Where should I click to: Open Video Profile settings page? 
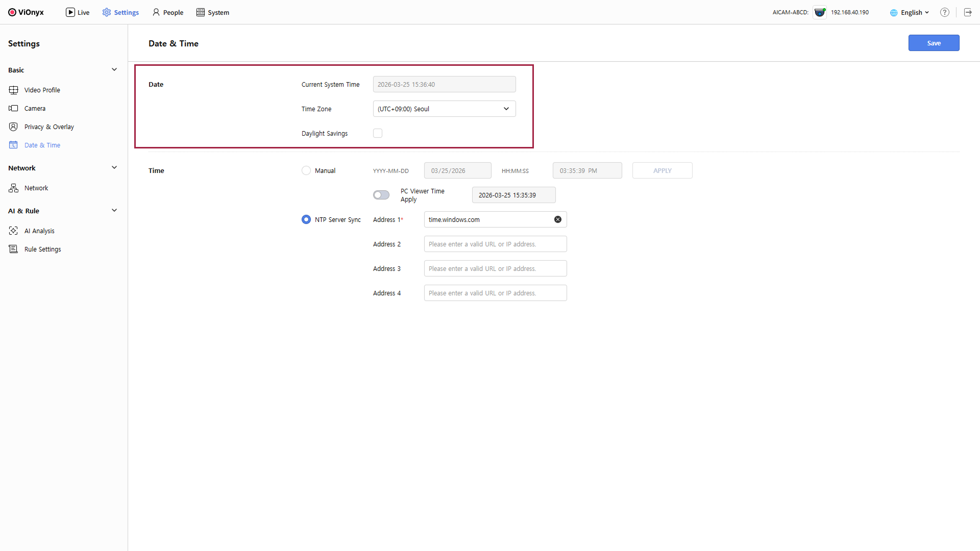(x=42, y=90)
